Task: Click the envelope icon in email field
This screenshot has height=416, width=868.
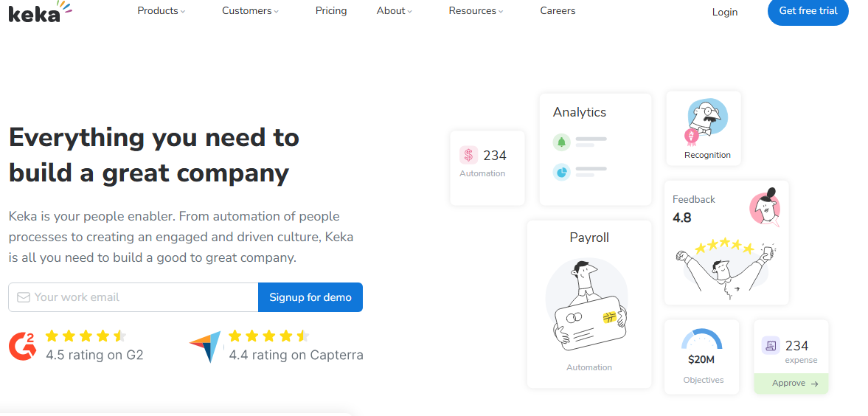Action: tap(23, 297)
